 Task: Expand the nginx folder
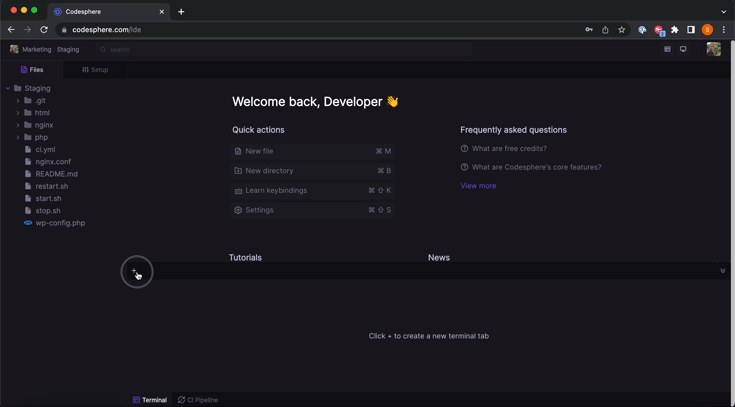[18, 125]
